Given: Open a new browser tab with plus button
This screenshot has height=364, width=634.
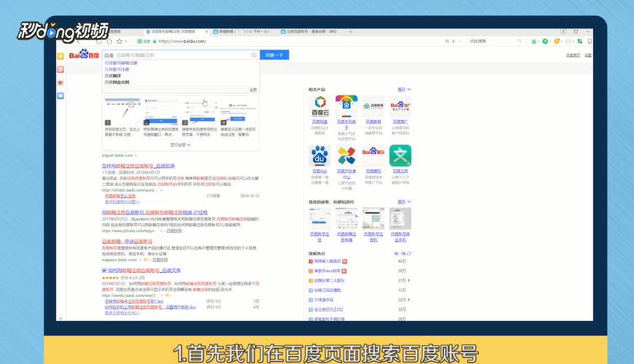Looking at the screenshot, I should [x=350, y=31].
